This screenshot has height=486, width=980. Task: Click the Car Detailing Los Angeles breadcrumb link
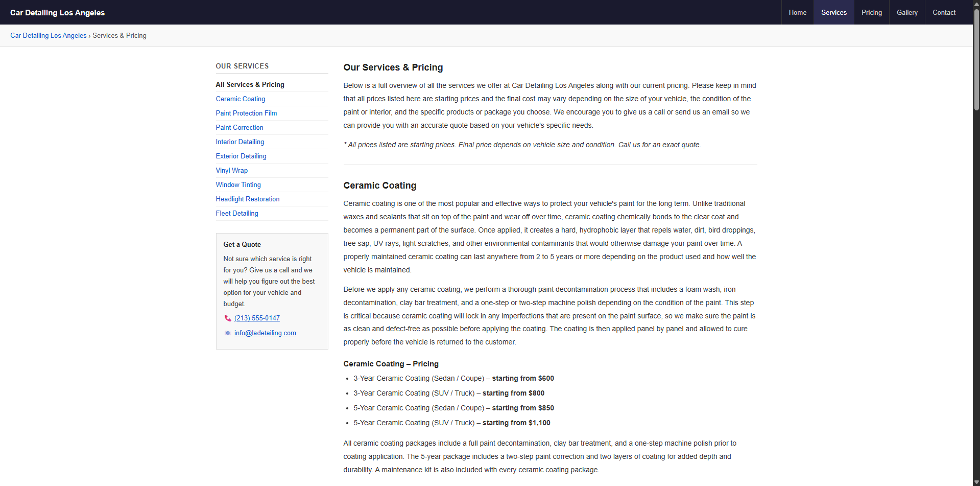pyautogui.click(x=49, y=36)
